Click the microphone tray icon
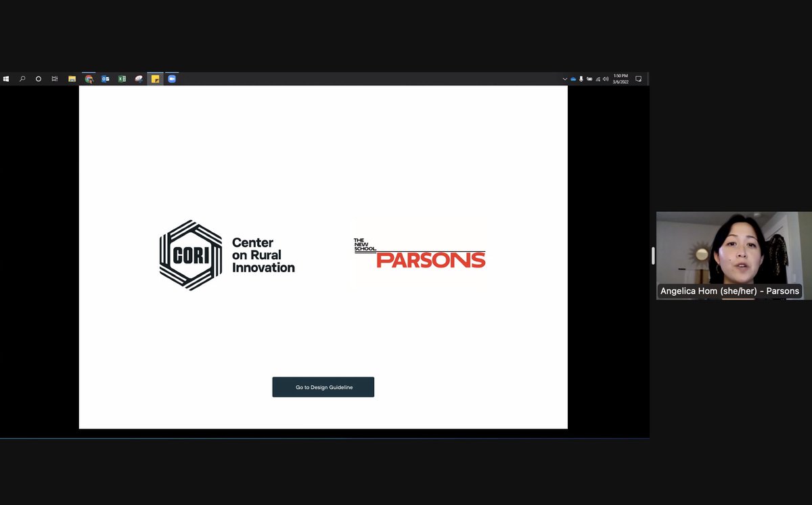 pyautogui.click(x=581, y=79)
